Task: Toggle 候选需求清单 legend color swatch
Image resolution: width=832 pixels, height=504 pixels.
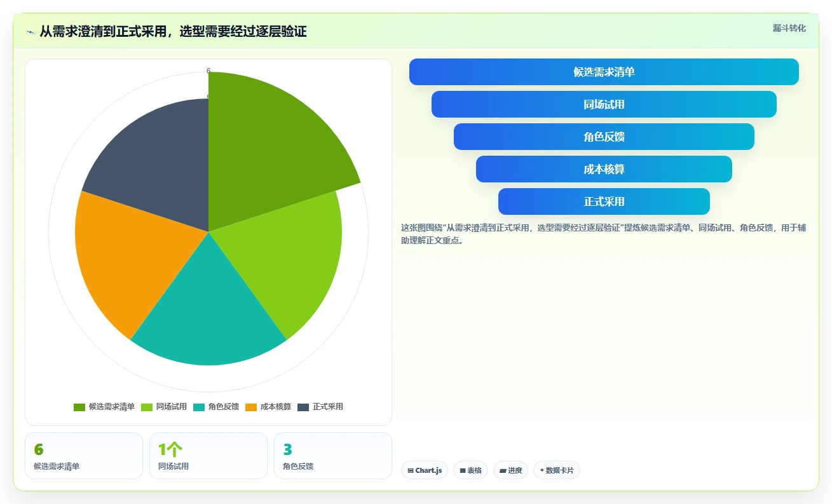Action: 79,407
